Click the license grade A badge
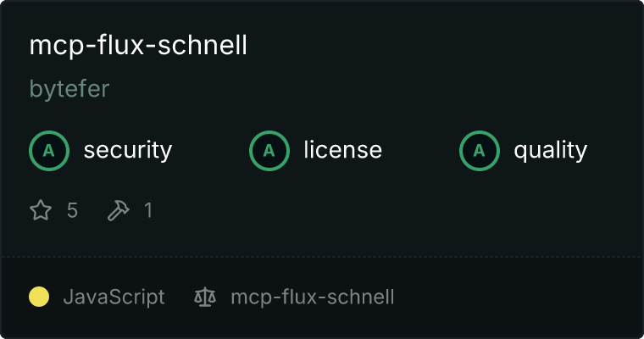This screenshot has height=339, width=644. [269, 150]
